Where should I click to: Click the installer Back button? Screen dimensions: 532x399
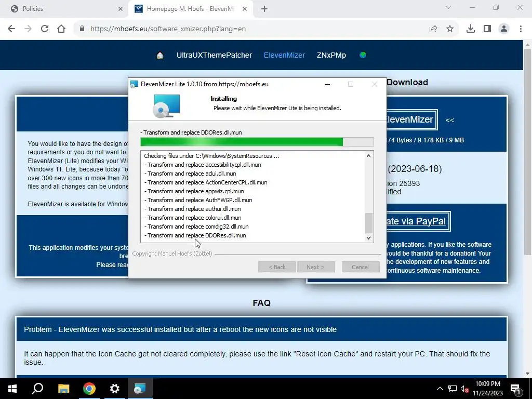[x=277, y=267]
